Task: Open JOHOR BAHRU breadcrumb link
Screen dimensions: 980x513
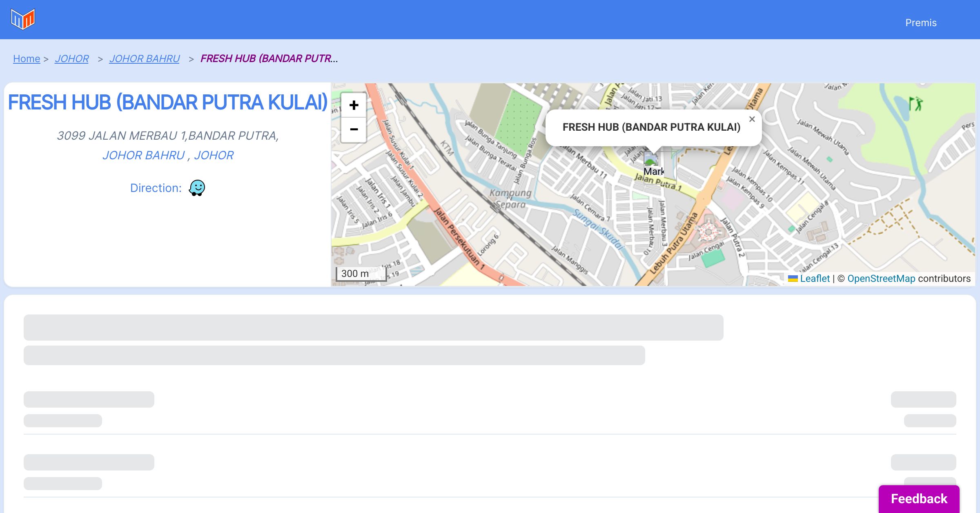Action: (x=145, y=59)
